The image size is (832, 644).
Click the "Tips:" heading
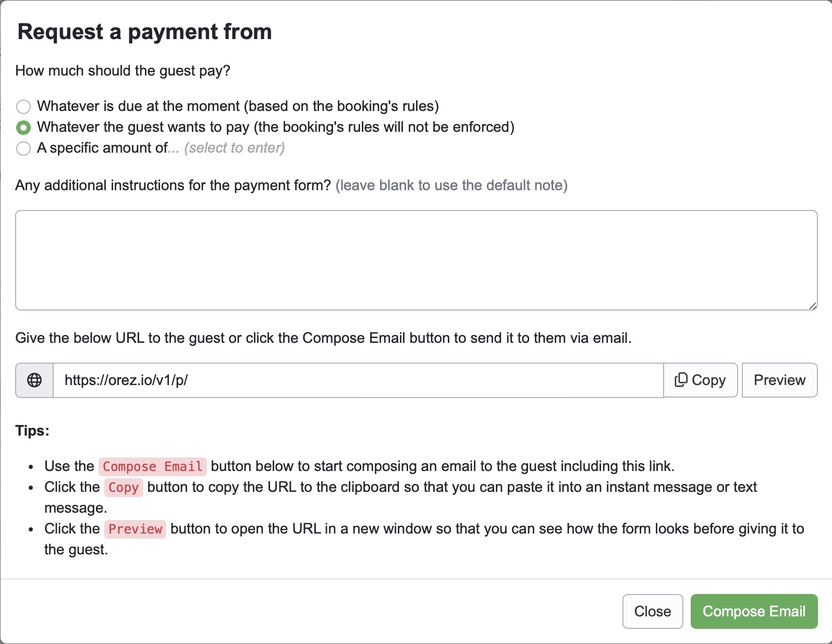click(x=32, y=431)
